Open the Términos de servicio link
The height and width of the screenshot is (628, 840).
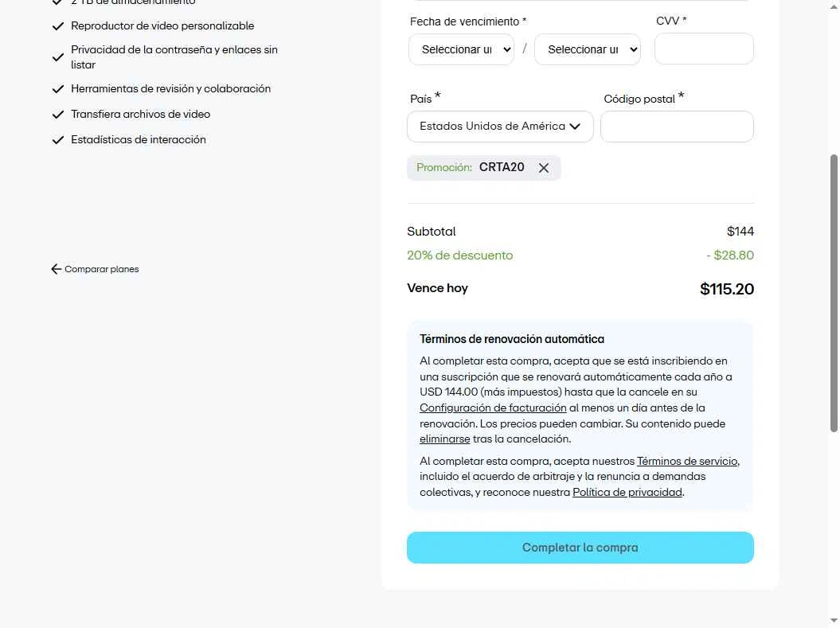point(687,461)
